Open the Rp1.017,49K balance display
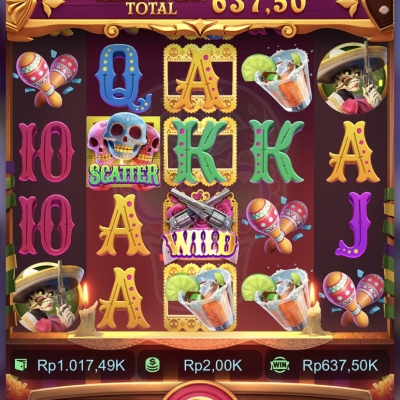This screenshot has height=400, width=400. click(81, 366)
